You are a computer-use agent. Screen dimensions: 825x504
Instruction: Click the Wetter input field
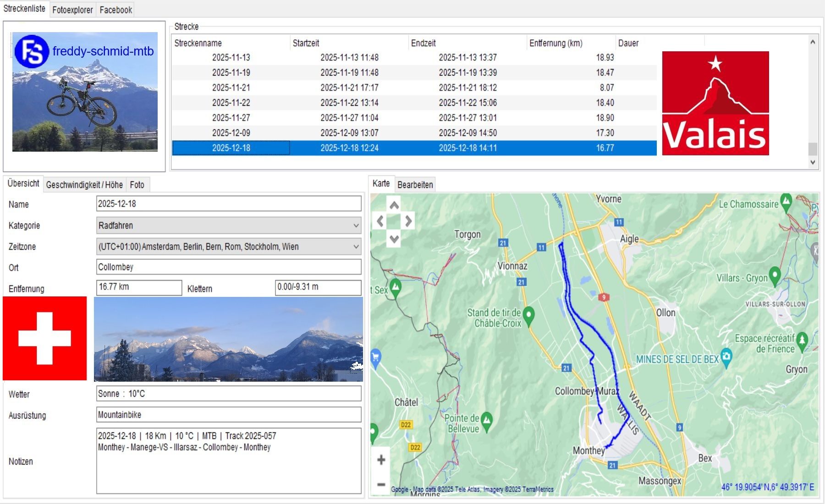point(228,394)
